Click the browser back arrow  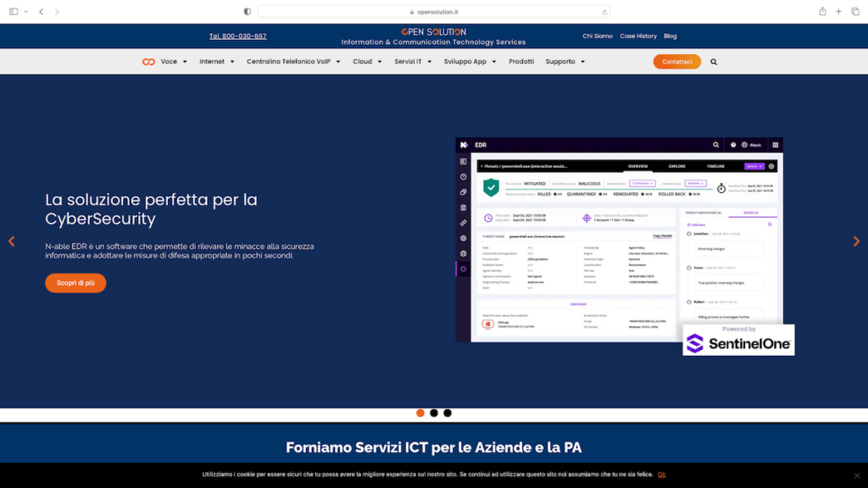pyautogui.click(x=41, y=12)
